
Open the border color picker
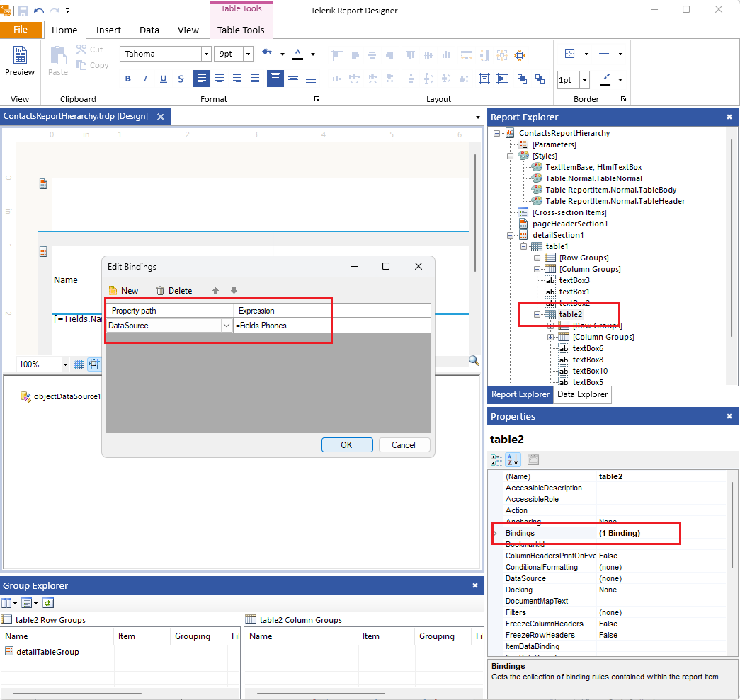click(x=620, y=80)
